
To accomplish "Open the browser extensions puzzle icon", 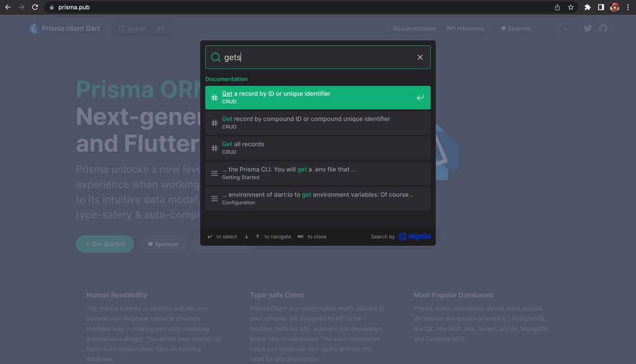I will tap(587, 7).
